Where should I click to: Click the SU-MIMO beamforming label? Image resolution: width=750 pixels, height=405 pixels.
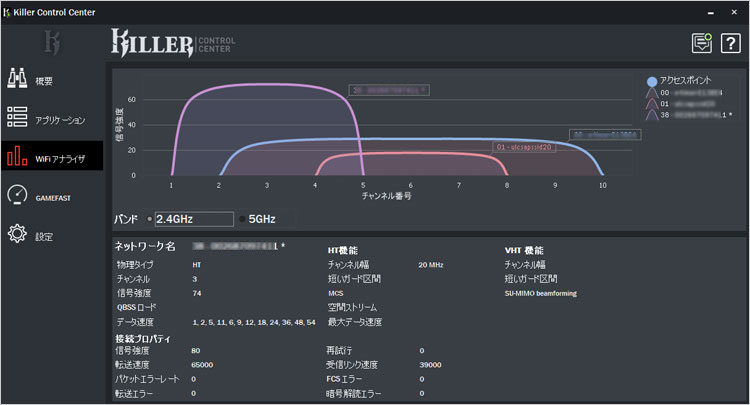click(x=540, y=294)
